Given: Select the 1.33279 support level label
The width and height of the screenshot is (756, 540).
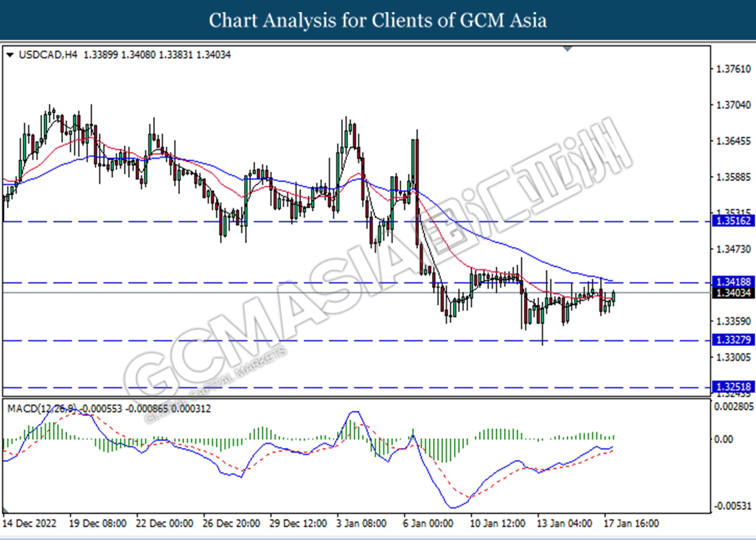Looking at the screenshot, I should [x=733, y=340].
